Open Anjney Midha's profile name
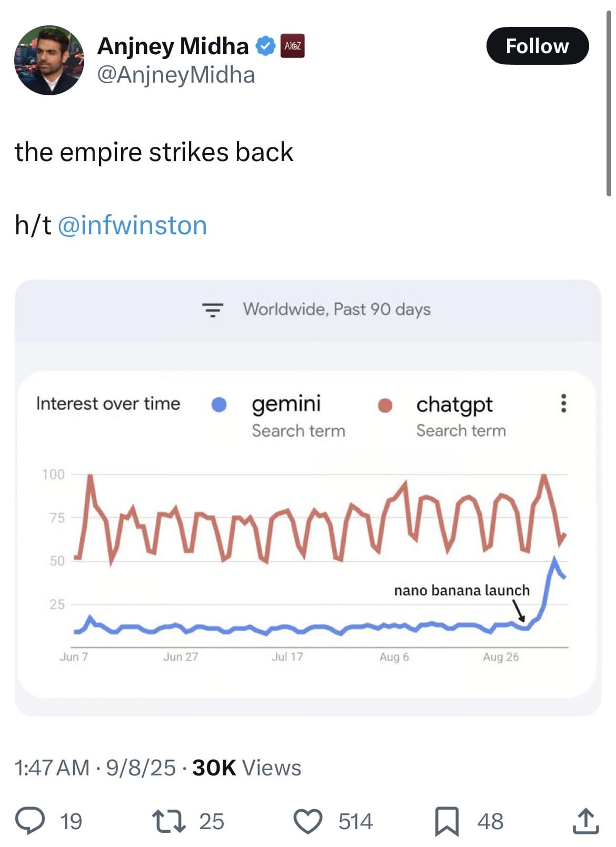The height and width of the screenshot is (847, 616). point(174,46)
